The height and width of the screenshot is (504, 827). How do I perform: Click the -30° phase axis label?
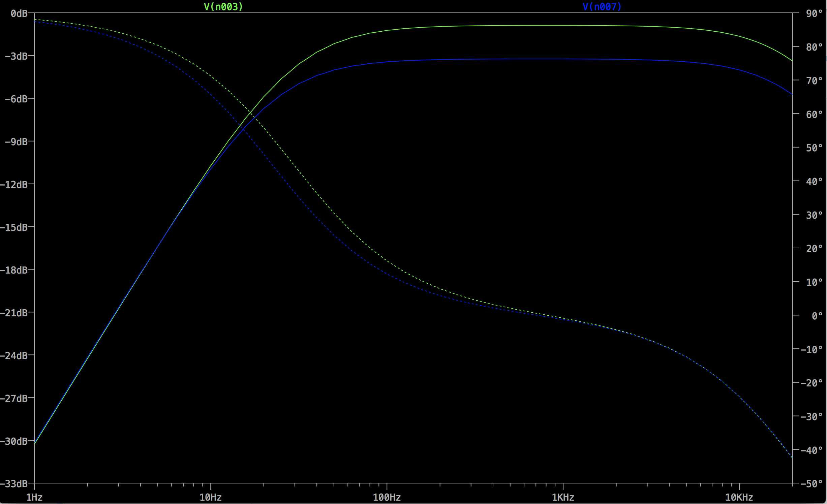click(x=811, y=417)
